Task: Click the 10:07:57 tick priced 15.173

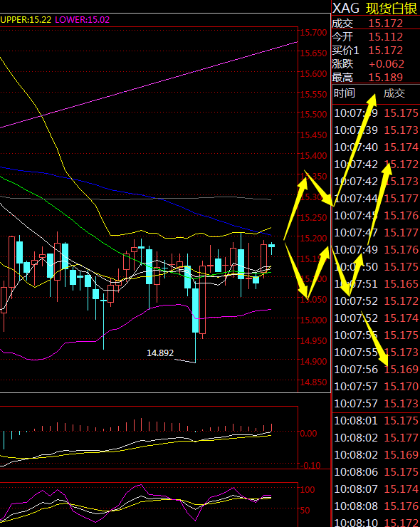Action: [376, 403]
